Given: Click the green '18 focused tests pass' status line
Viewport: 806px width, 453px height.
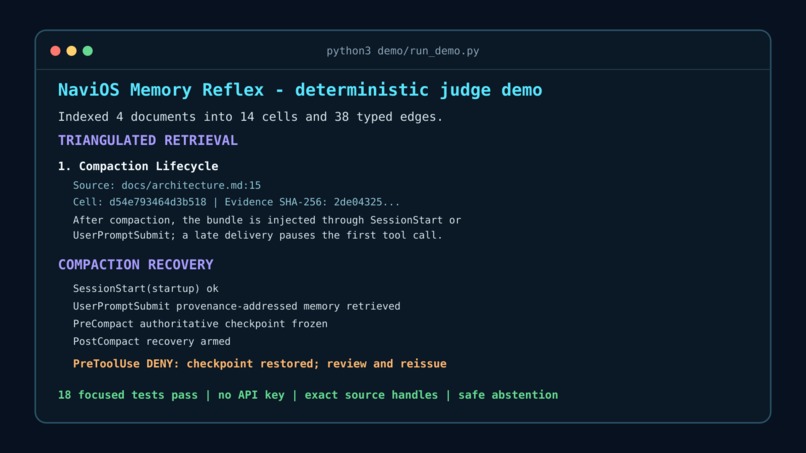Looking at the screenshot, I should 308,395.
